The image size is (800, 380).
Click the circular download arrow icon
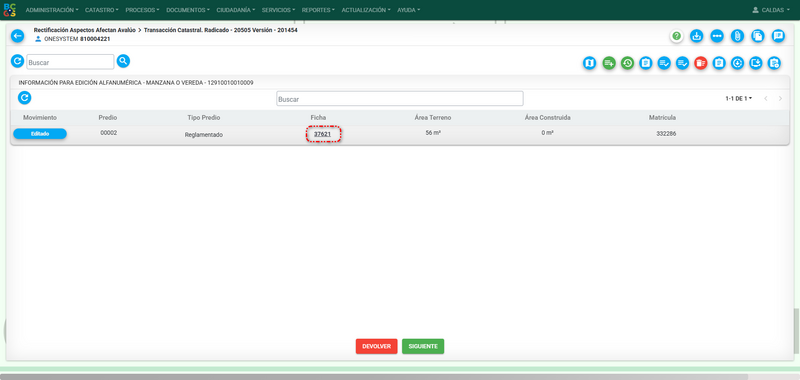point(737,63)
